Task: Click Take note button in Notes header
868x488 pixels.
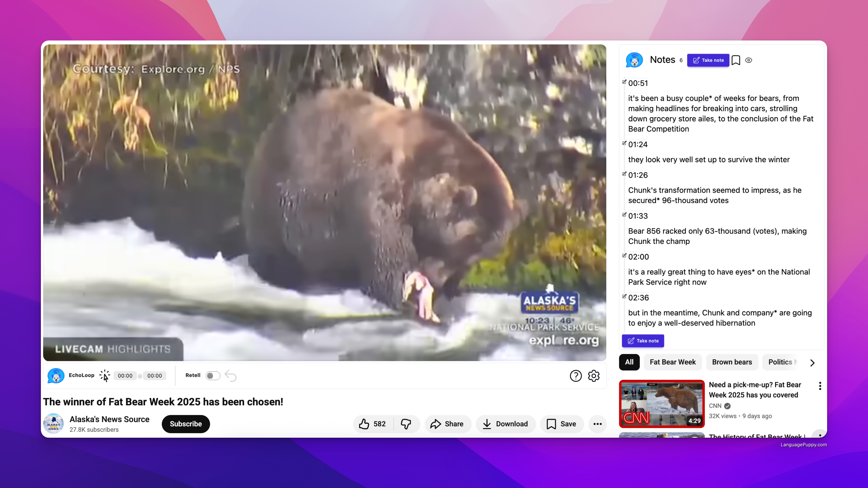Action: pos(708,60)
